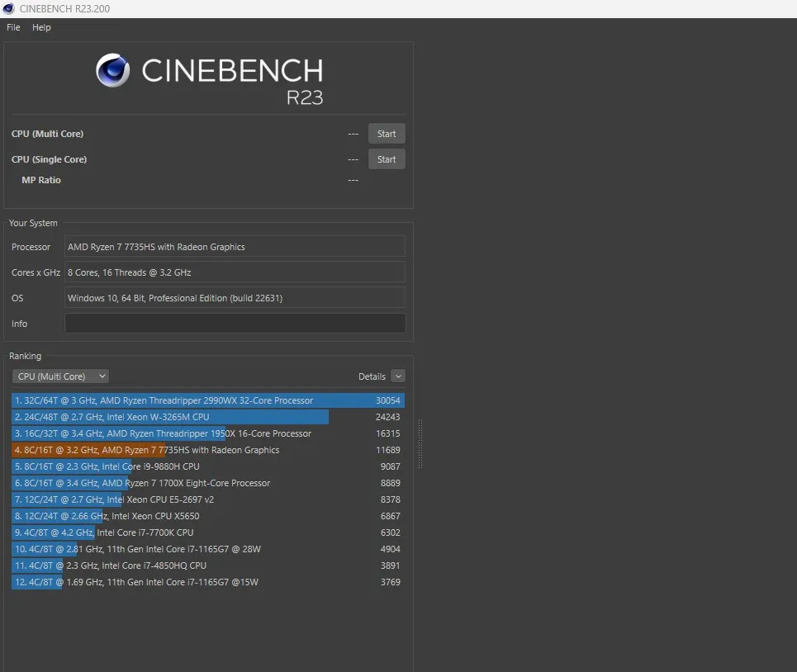Click the CPU (Multi Core) result label

click(47, 134)
